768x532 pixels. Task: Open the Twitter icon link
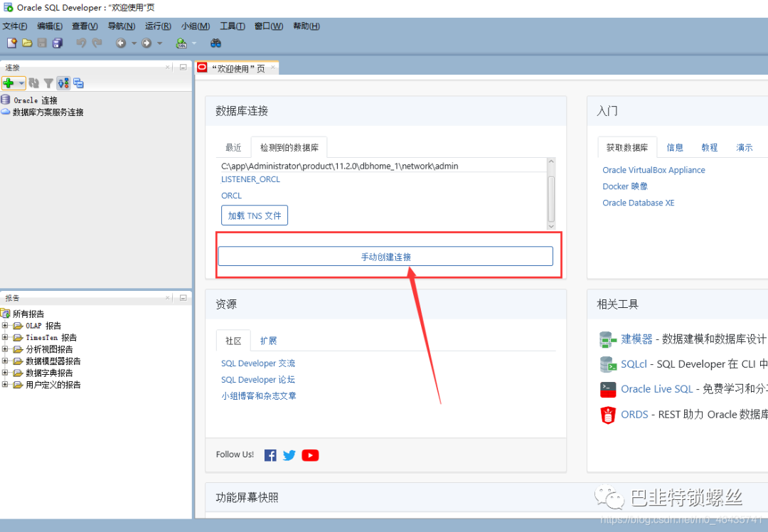click(289, 455)
